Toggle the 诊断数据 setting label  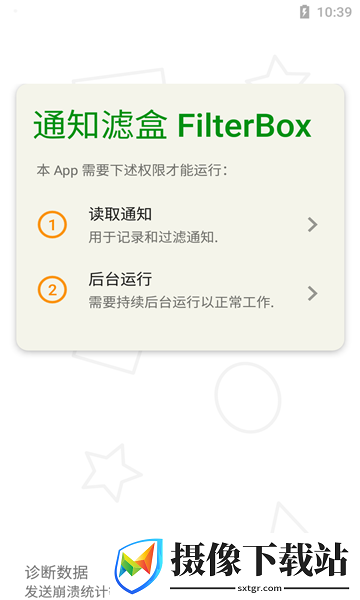coord(57,572)
